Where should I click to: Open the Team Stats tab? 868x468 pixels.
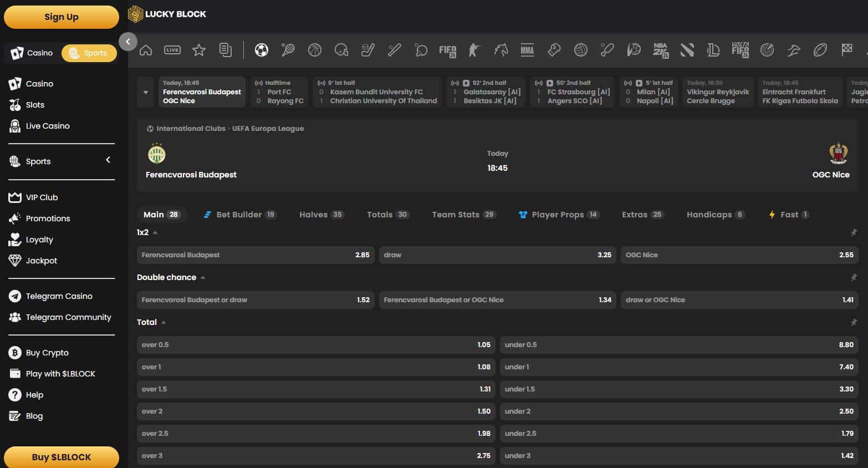click(463, 215)
